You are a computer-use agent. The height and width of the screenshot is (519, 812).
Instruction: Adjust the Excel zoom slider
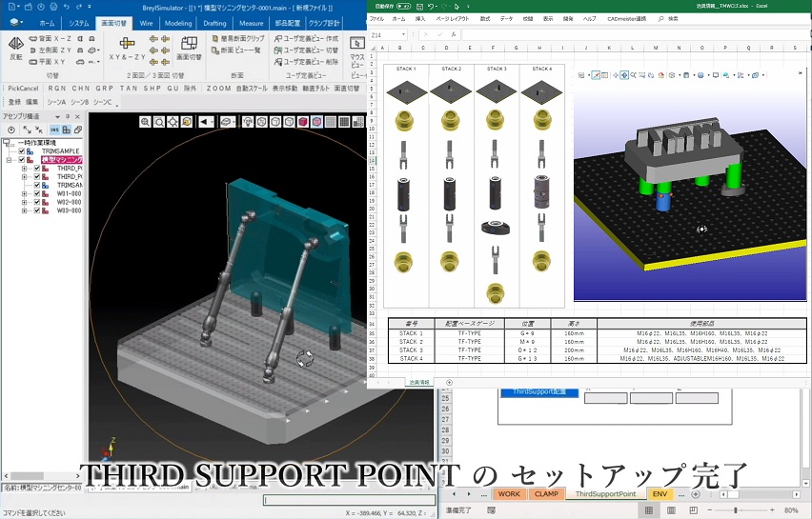[x=736, y=510]
